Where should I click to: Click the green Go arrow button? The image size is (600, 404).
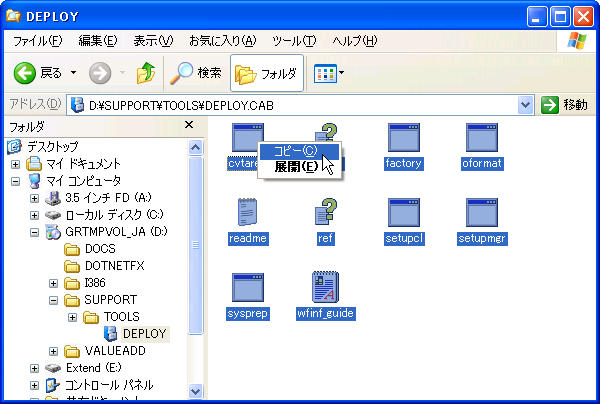pos(550,105)
